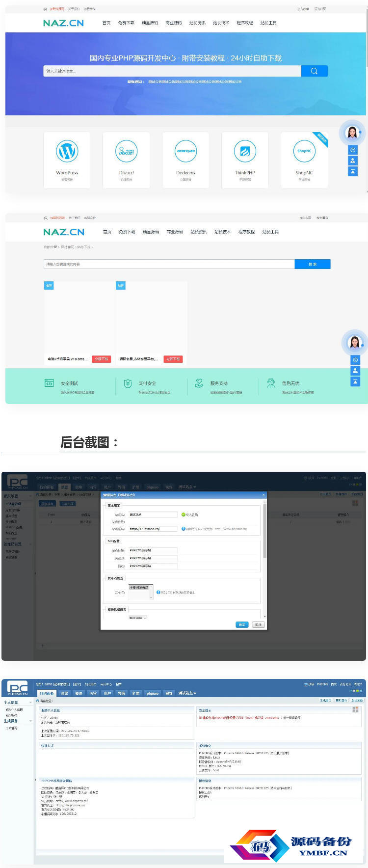Open the Discuz! category icon card
Viewport: 368px width, 868px height.
click(126, 160)
